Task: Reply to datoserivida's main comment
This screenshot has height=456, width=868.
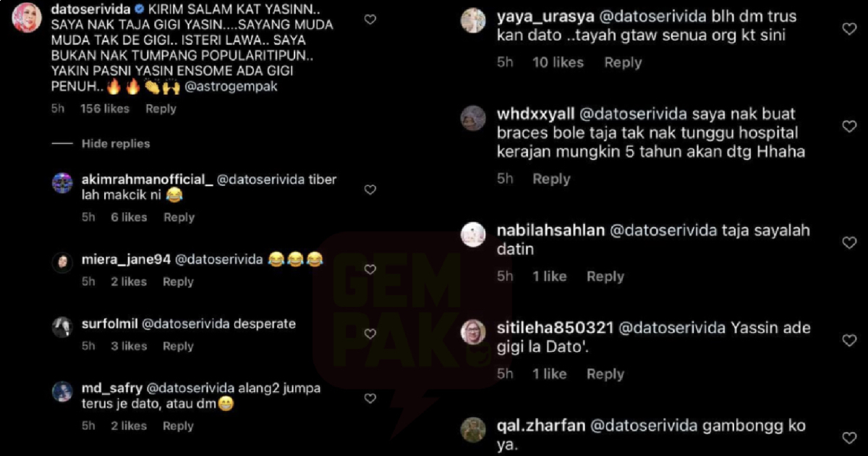Action: click(161, 109)
